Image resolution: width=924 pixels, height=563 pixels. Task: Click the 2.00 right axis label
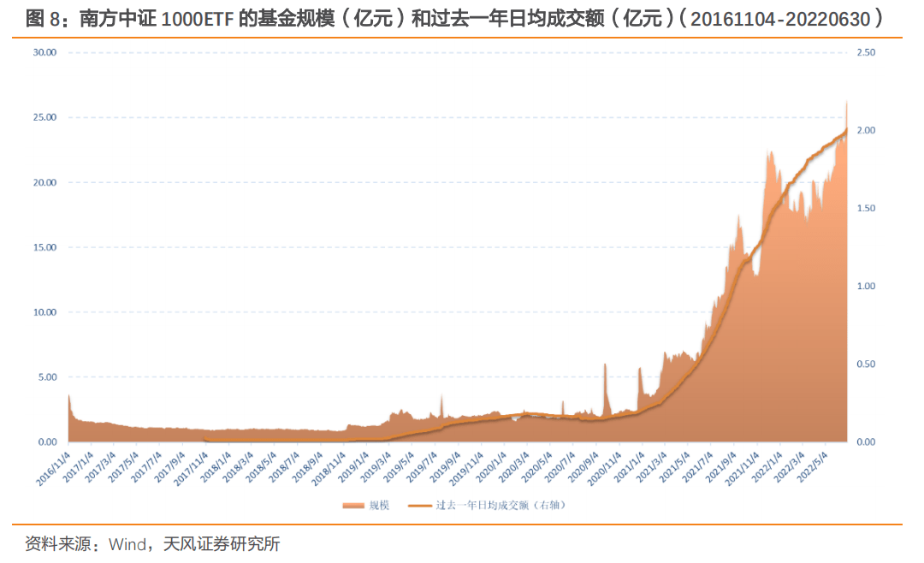866,130
